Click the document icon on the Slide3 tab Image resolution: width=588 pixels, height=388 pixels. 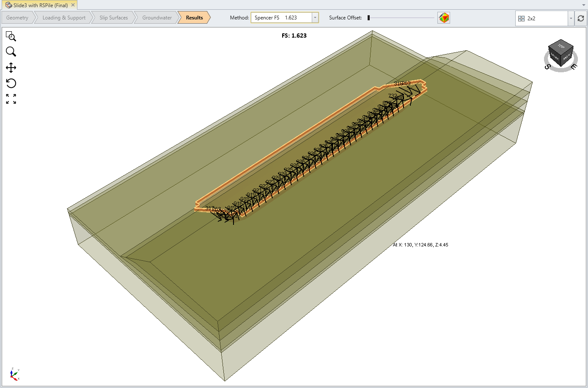(x=8, y=5)
